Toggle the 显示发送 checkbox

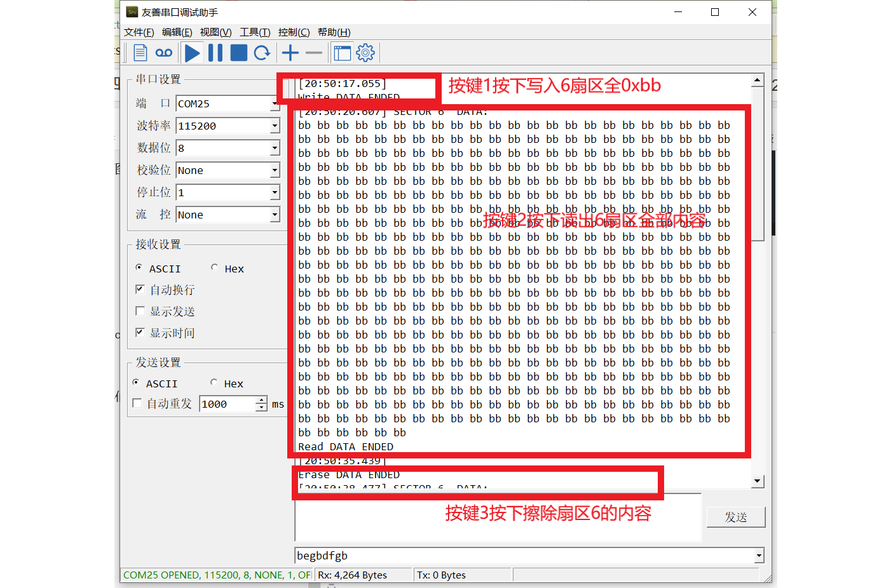tap(140, 311)
